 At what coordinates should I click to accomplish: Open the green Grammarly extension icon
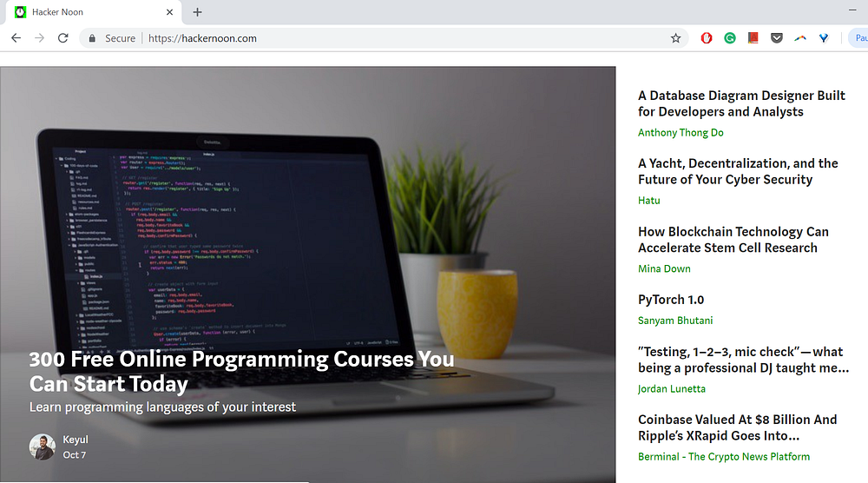(730, 38)
